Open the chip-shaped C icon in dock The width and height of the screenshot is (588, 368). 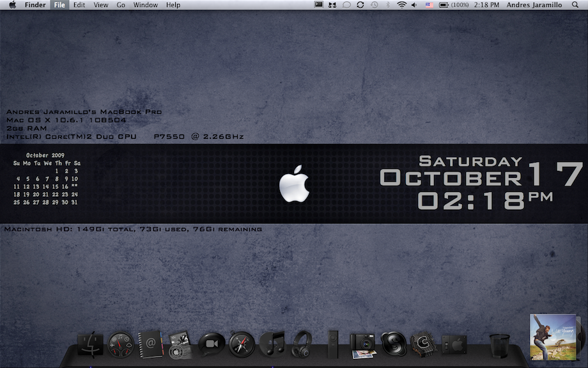(423, 344)
